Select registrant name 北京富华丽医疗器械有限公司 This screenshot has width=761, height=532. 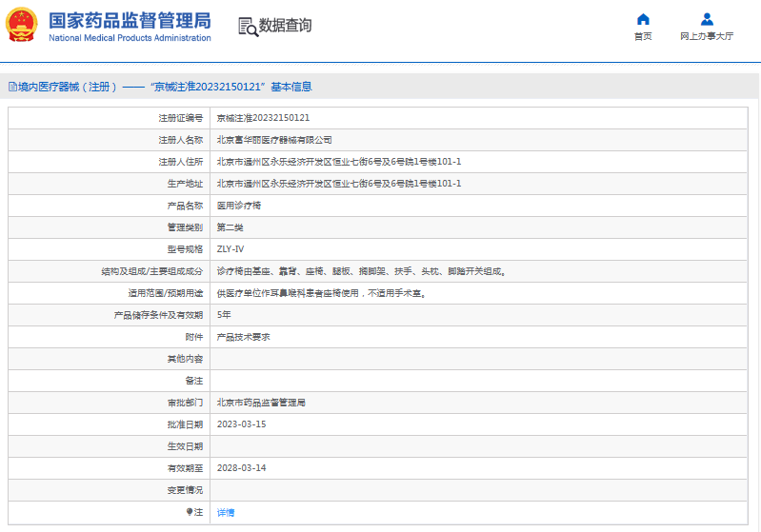tap(274, 140)
